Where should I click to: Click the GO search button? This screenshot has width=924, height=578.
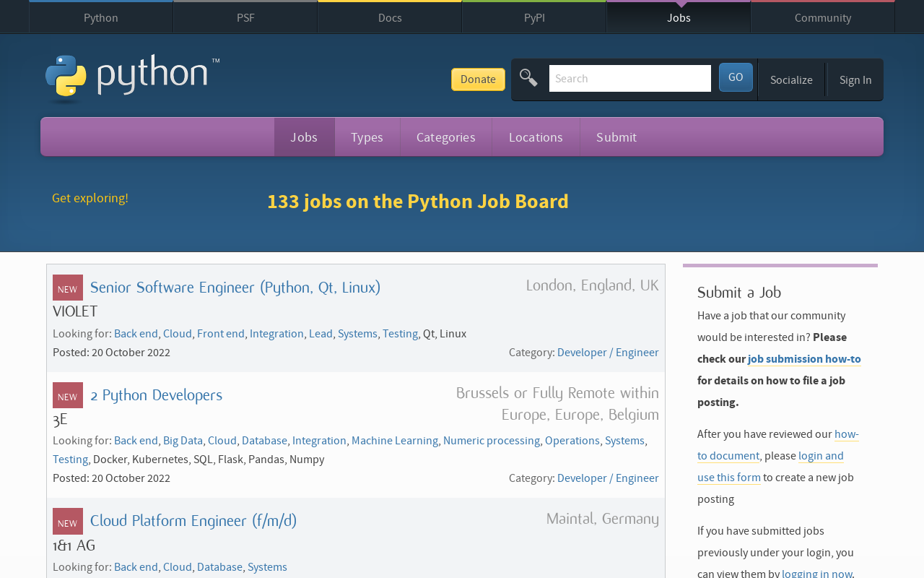[736, 77]
